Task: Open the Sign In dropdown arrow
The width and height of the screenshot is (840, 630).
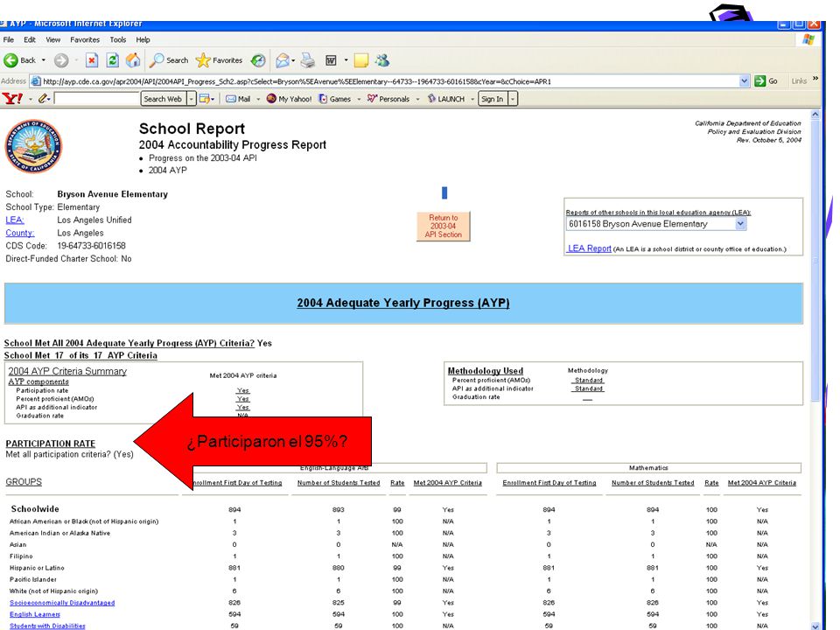Action: [513, 99]
